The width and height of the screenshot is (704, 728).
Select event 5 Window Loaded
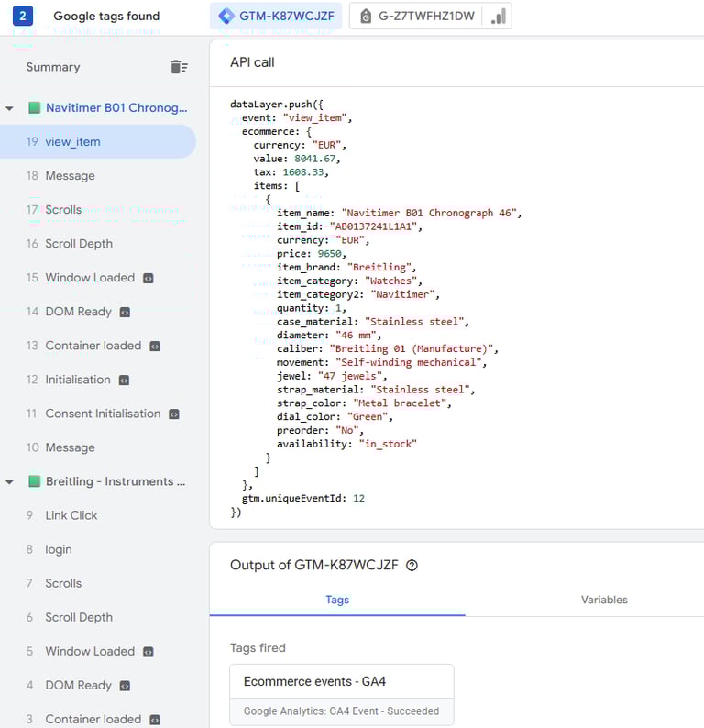(x=98, y=651)
